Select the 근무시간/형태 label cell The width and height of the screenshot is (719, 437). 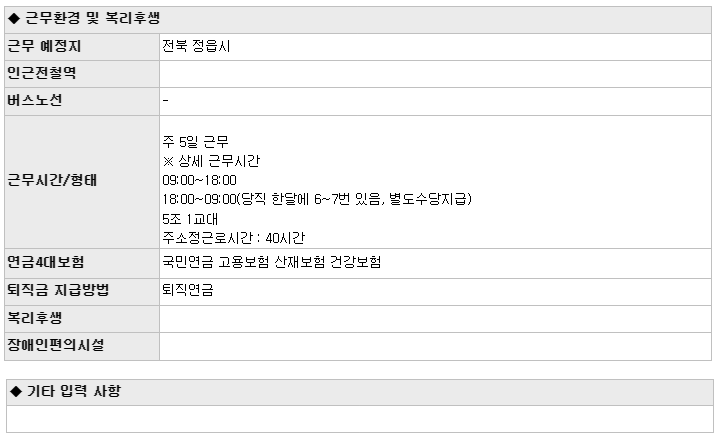[x=82, y=182]
